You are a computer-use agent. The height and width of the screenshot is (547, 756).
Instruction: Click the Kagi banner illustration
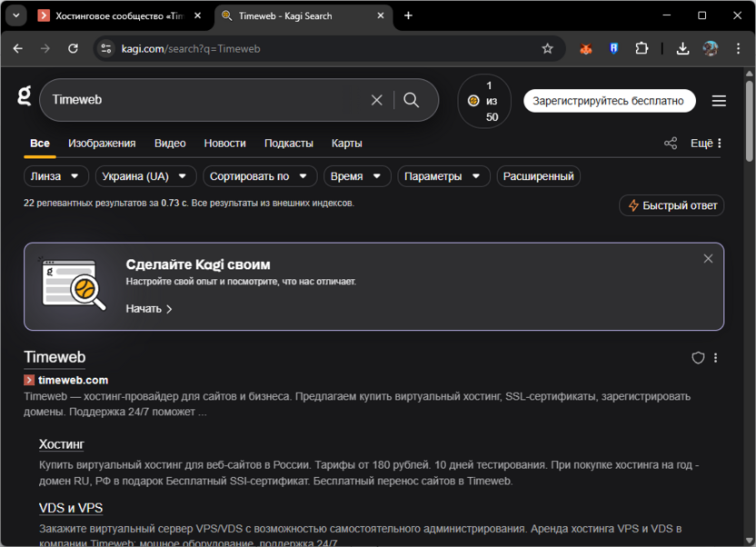73,284
